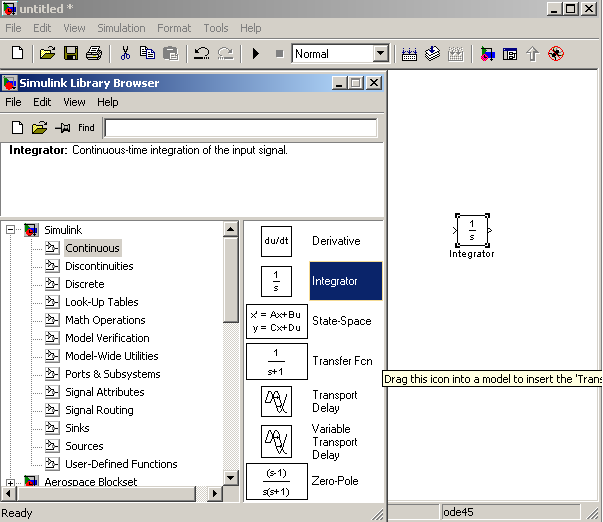Screen dimensions: 603x522
Task: Open the Format menu of untitled window
Action: pyautogui.click(x=174, y=28)
